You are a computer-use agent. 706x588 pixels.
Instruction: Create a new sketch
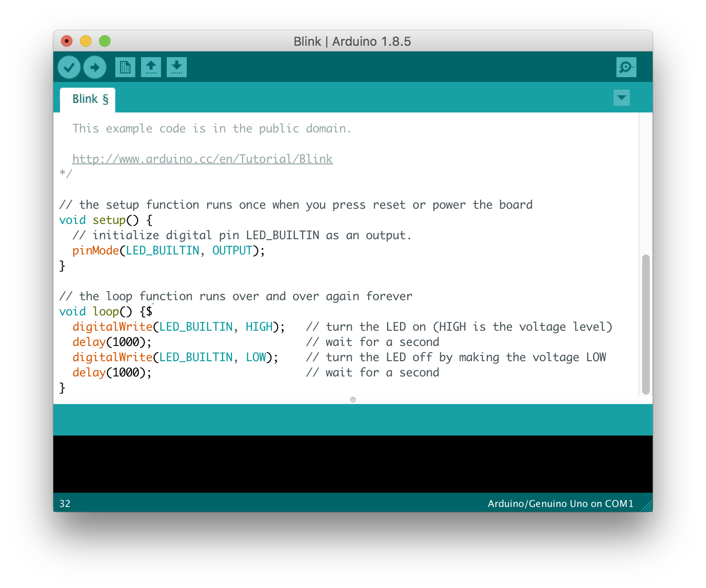click(x=125, y=67)
